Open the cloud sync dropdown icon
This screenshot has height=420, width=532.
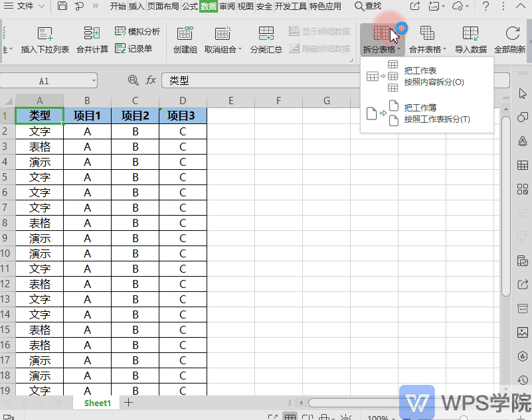point(460,6)
